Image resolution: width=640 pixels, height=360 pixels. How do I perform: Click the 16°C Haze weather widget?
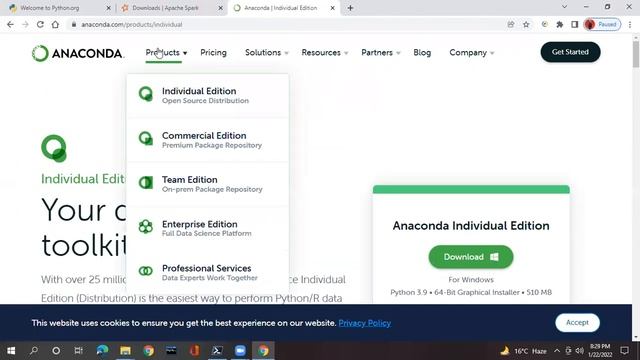click(524, 351)
